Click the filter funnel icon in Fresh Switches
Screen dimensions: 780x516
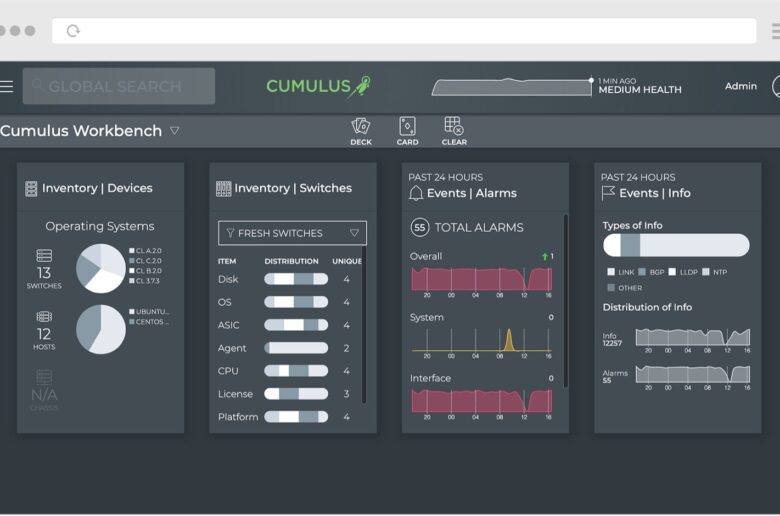click(230, 233)
